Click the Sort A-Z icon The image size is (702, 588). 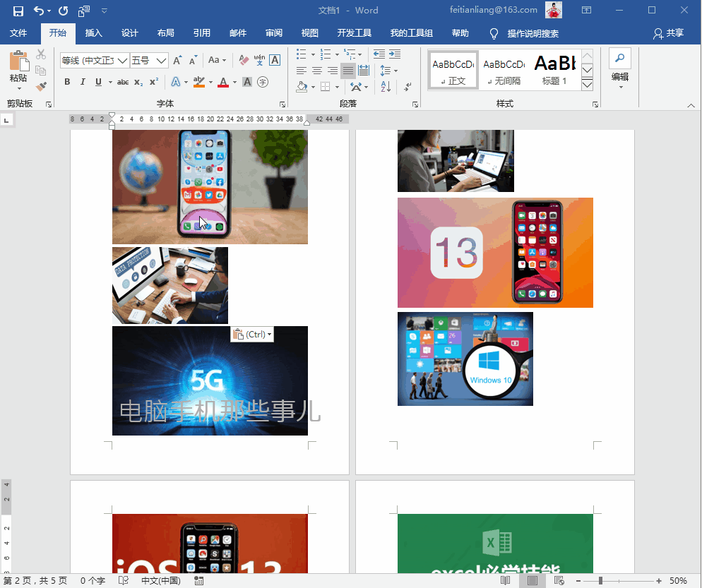point(386,86)
